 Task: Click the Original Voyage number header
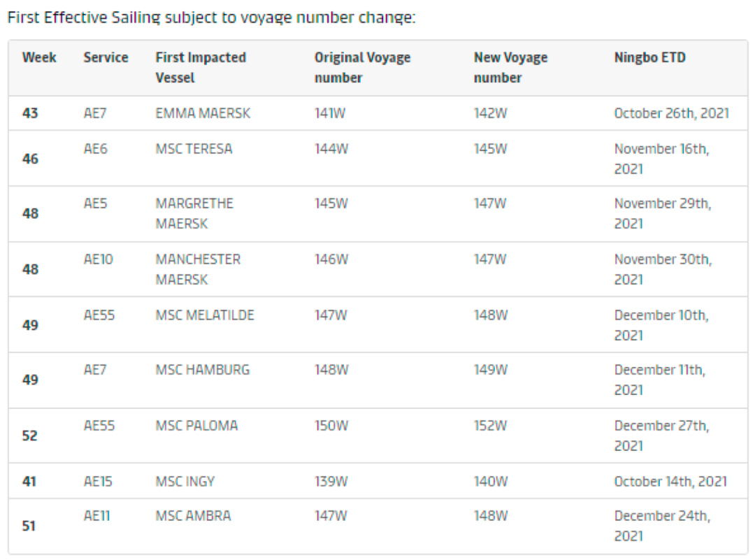[x=362, y=68]
